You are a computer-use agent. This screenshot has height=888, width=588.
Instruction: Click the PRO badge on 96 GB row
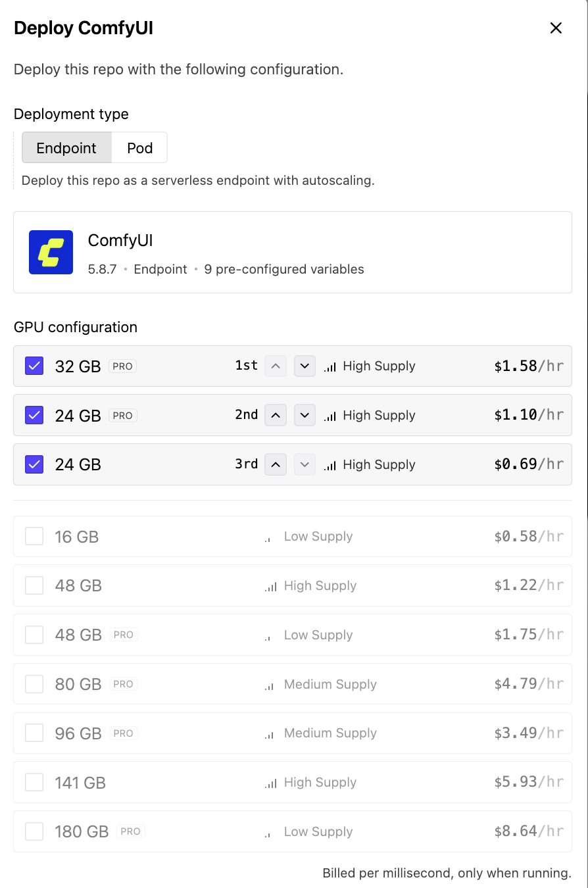click(124, 733)
